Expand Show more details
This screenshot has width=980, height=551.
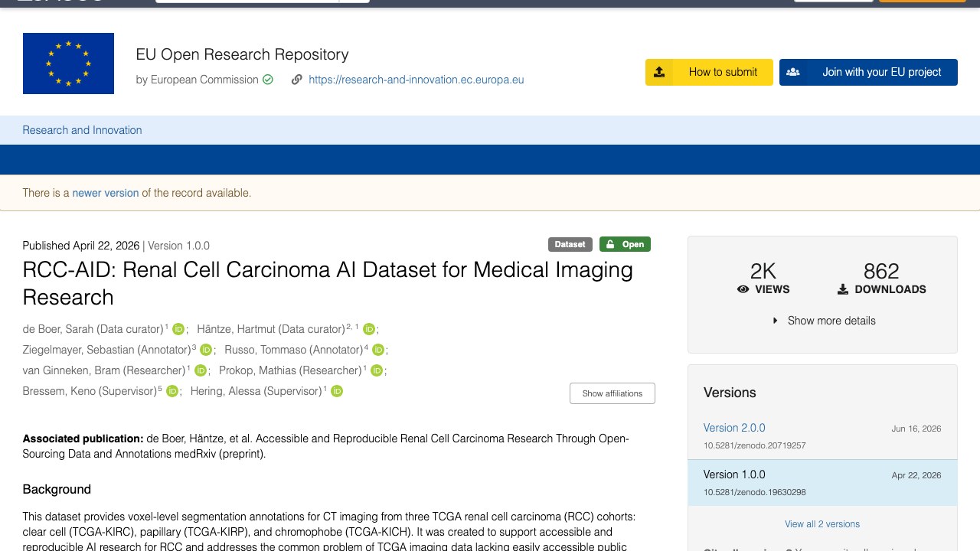823,321
